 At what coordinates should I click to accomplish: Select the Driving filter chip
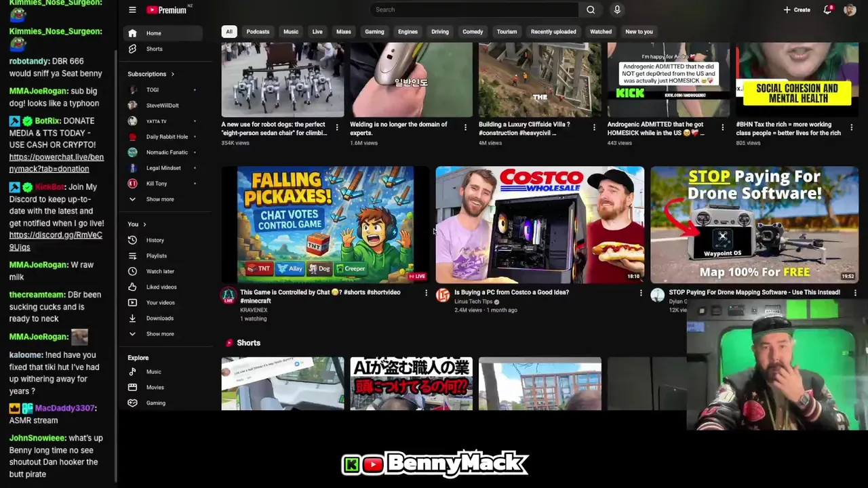pos(440,32)
